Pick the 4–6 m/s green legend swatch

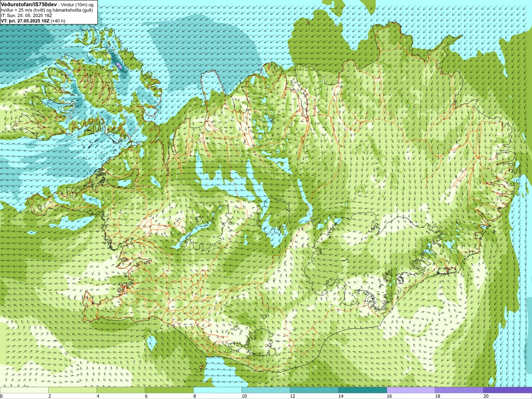point(121,390)
